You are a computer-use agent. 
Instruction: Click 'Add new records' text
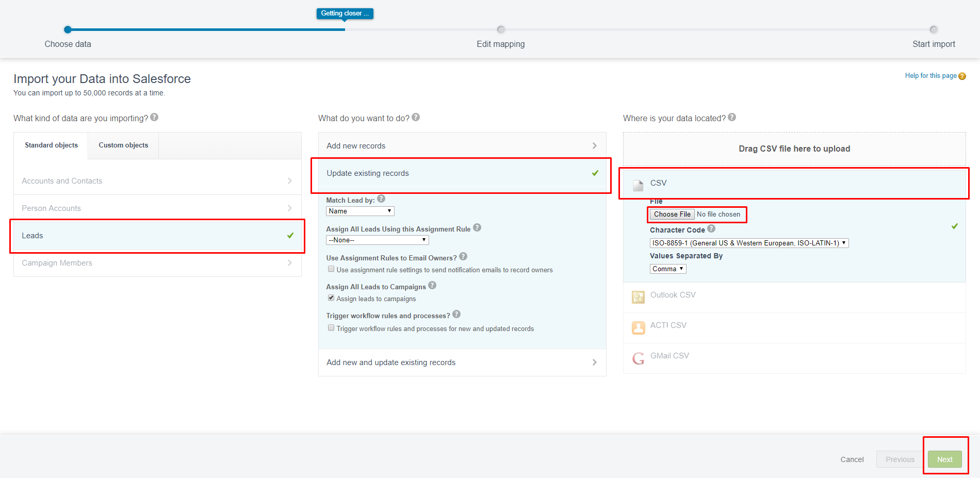(x=356, y=146)
